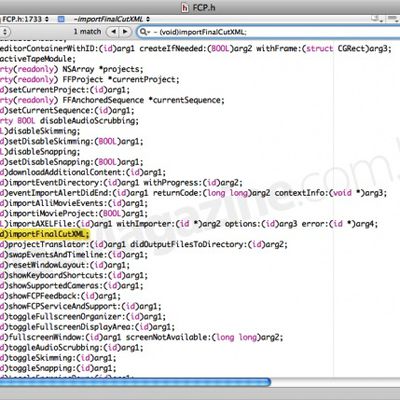Click the highlighted importFinalCutXML line
This screenshot has height=400, width=400.
point(45,234)
